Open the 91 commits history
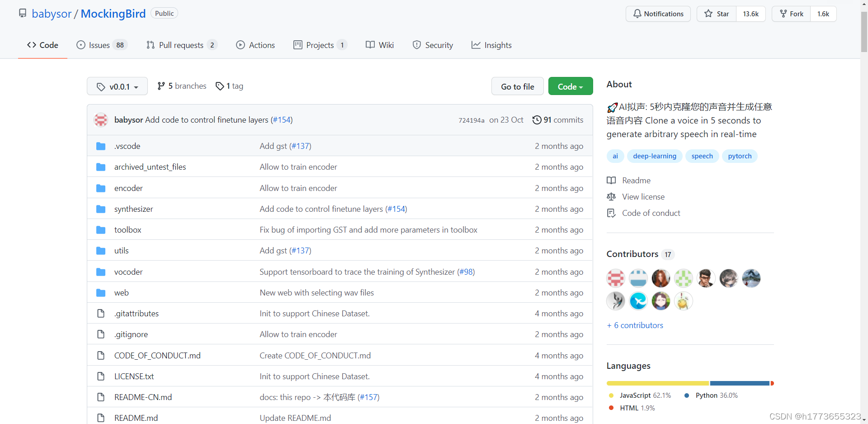The width and height of the screenshot is (868, 424). click(558, 120)
